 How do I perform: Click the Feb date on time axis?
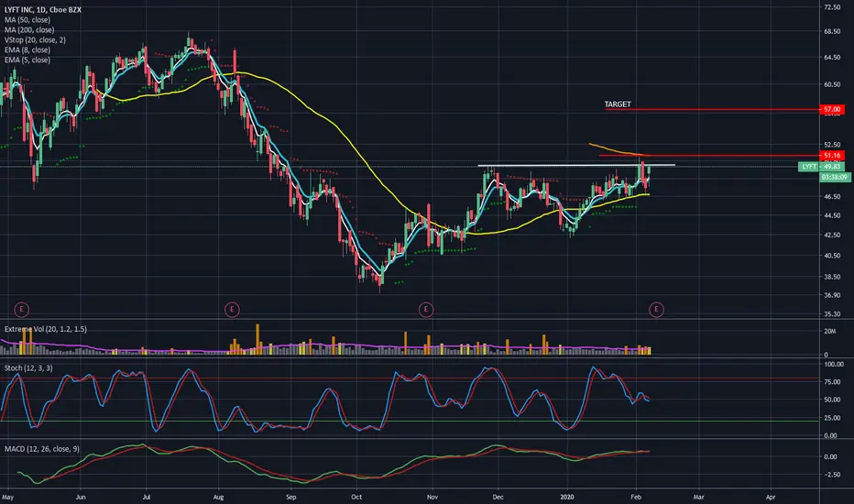(x=636, y=497)
